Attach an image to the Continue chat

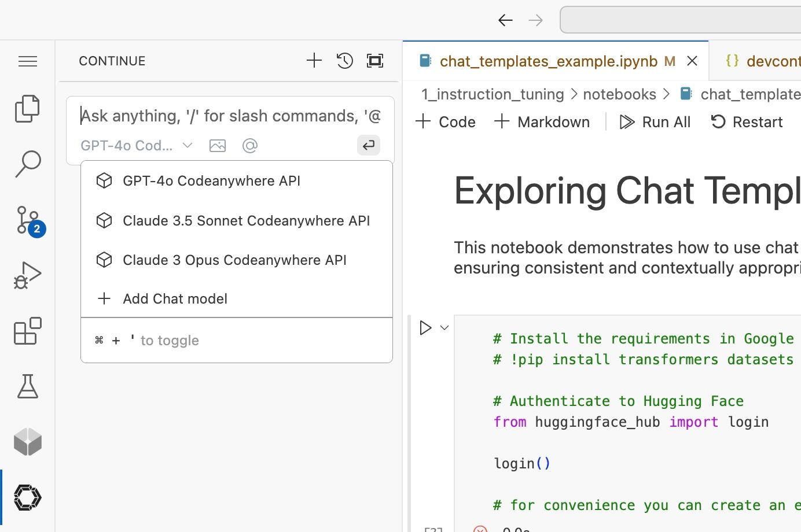(x=218, y=145)
